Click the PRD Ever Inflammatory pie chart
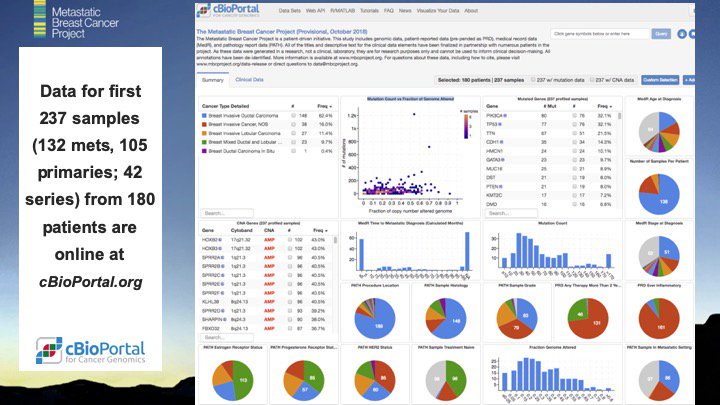The height and width of the screenshot is (405, 720). 659,318
